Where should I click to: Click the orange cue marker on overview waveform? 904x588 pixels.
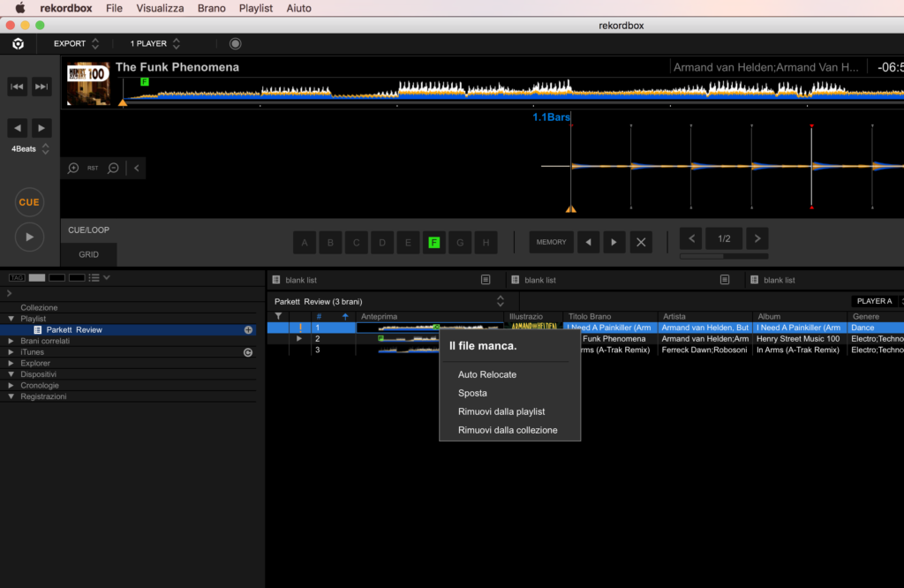[x=123, y=102]
